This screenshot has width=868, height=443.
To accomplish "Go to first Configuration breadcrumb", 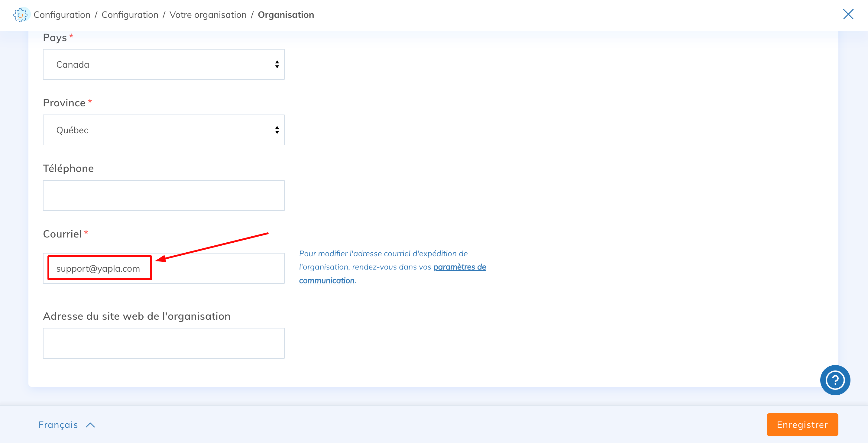I will click(62, 15).
